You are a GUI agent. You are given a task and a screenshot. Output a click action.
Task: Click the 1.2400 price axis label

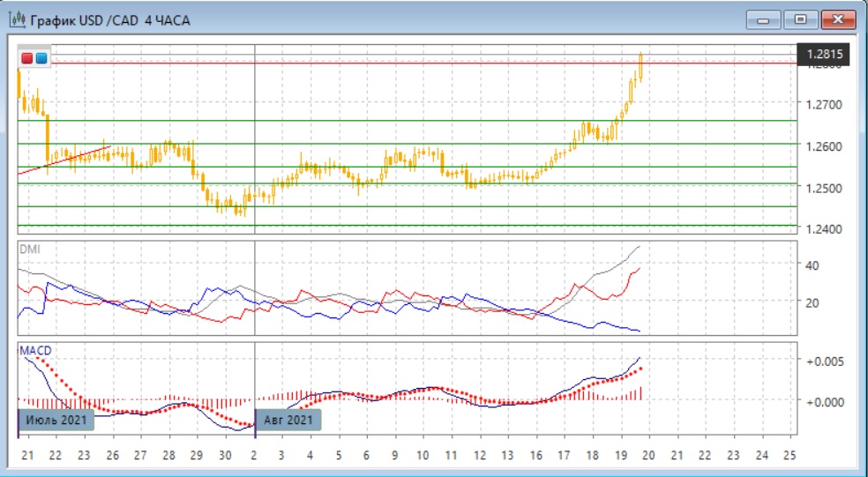tap(825, 229)
